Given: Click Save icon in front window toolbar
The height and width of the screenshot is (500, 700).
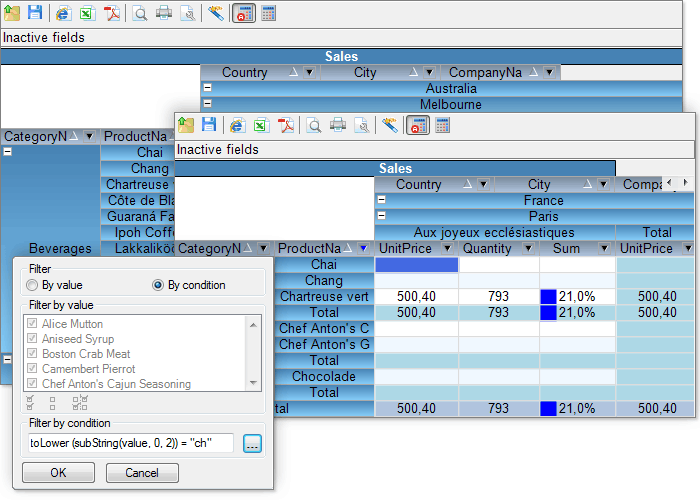Looking at the screenshot, I should (209, 125).
